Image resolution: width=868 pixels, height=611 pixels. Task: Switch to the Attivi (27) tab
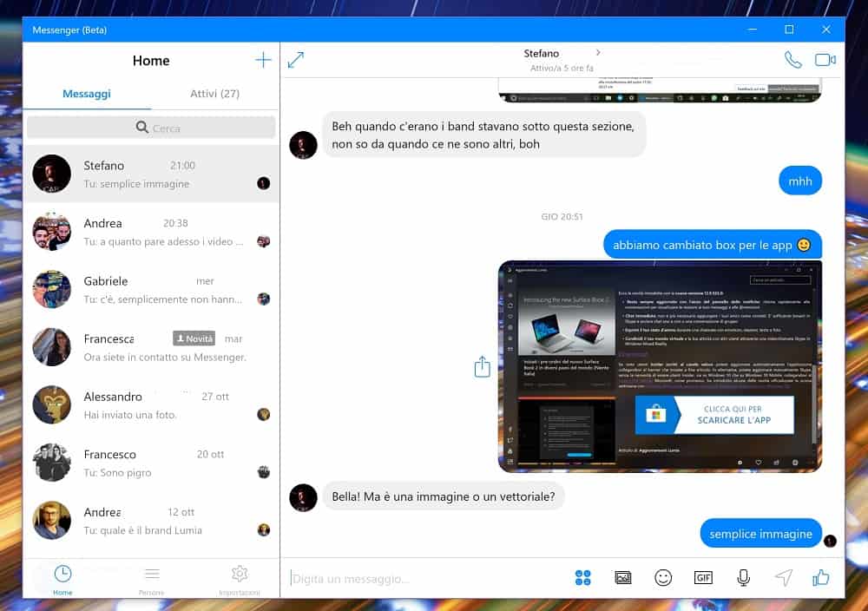[214, 94]
